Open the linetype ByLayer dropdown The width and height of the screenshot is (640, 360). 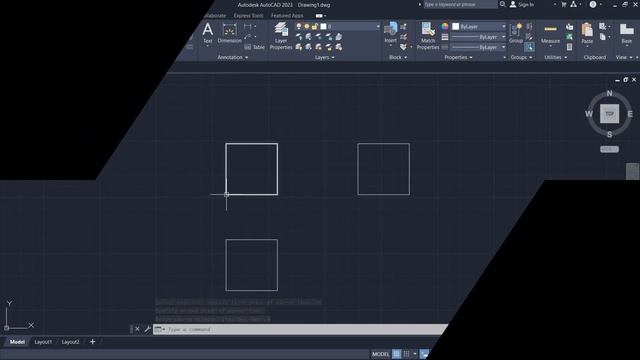coord(504,47)
